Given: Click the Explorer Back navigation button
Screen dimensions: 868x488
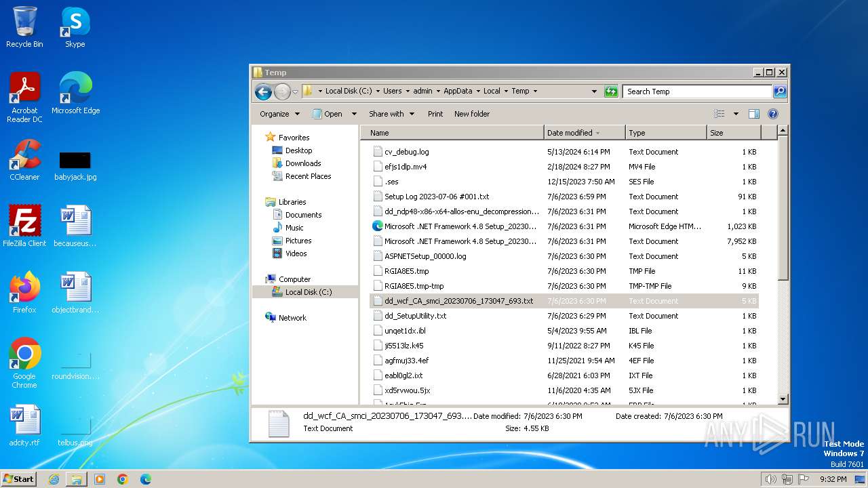Looking at the screenshot, I should [263, 91].
